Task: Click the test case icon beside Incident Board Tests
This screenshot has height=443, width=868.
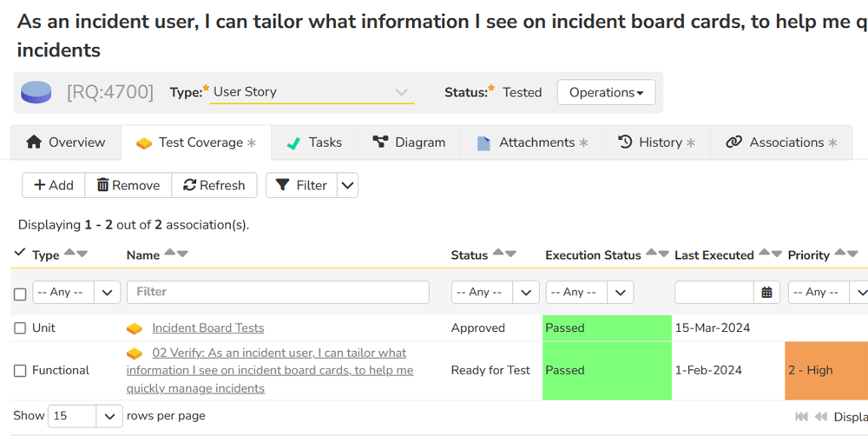Action: pos(135,328)
